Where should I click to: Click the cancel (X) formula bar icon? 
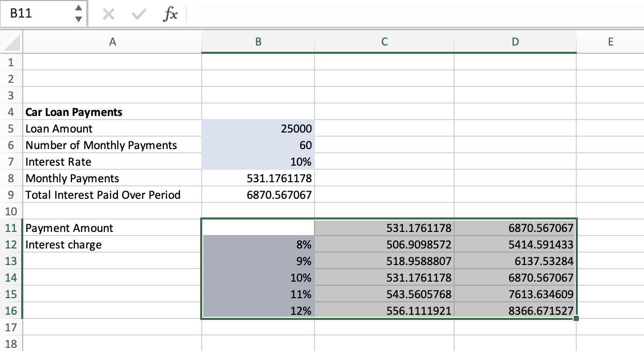tap(109, 15)
